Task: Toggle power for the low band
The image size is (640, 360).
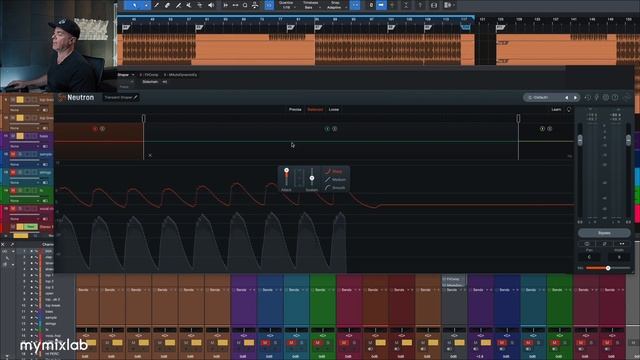Action: [x=95, y=129]
